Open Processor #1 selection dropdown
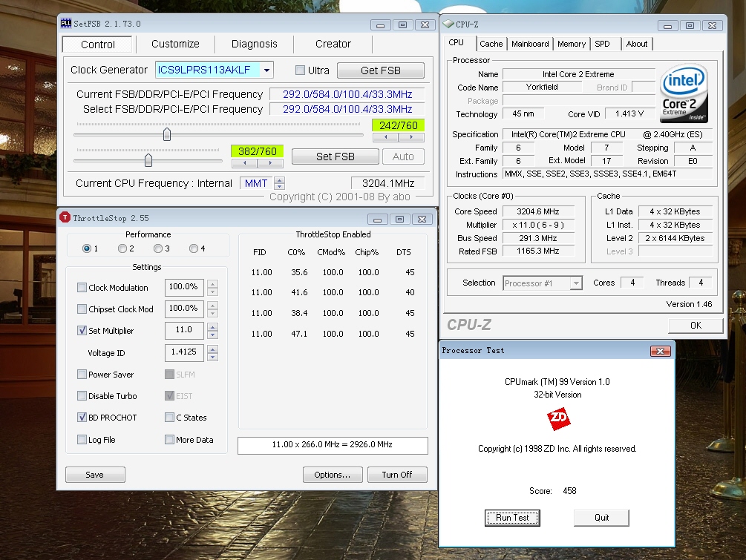746x560 pixels. click(x=576, y=283)
